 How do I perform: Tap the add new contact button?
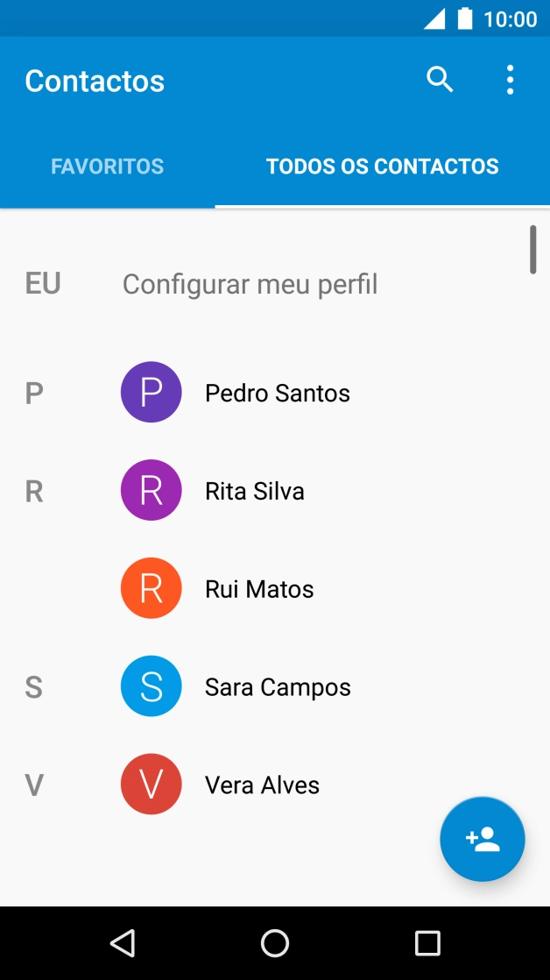pos(483,839)
